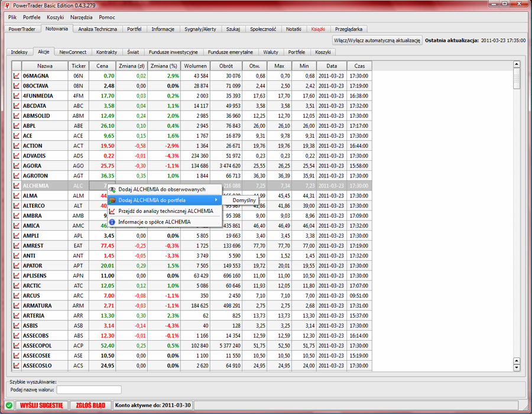Image resolution: width=532 pixels, height=414 pixels.
Task: Sort table by Zmiana (%) column header
Action: pos(164,66)
